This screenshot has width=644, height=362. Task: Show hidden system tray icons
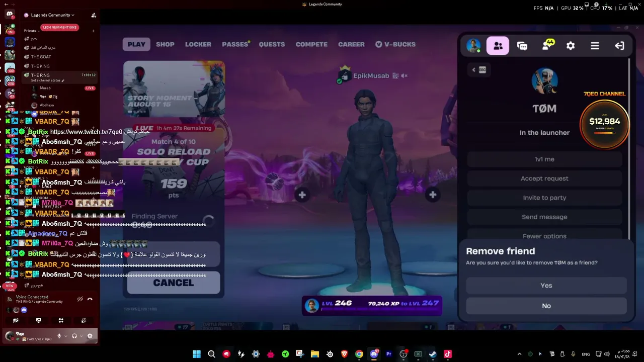tap(519, 354)
